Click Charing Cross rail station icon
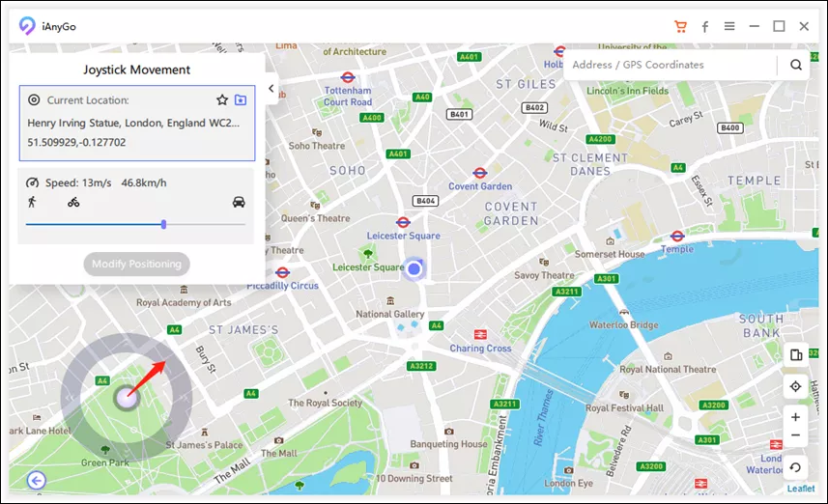Viewport: 828px width, 504px height. [x=480, y=335]
